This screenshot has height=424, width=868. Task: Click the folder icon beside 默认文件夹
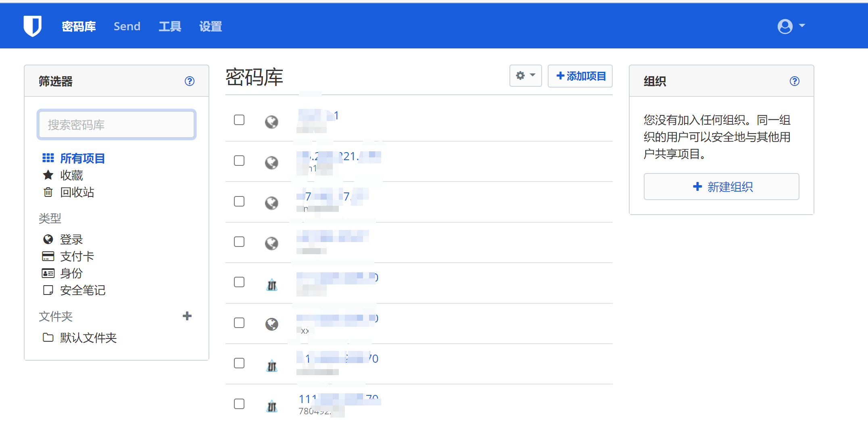click(48, 337)
